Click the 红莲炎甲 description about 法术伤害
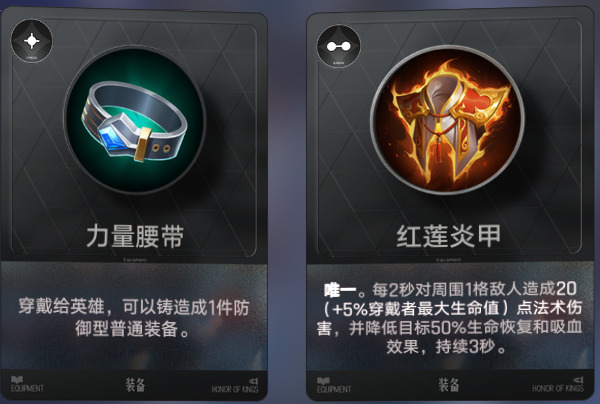 [x=449, y=318]
